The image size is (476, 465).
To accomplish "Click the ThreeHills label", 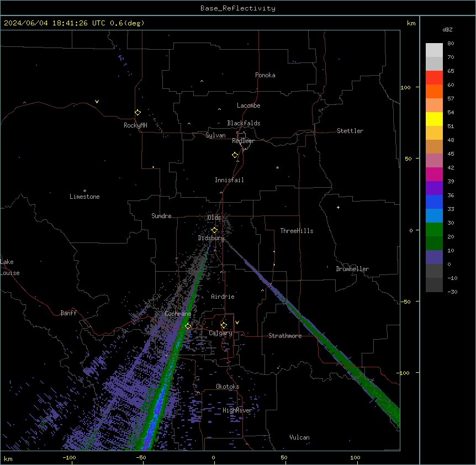I will point(297,231).
